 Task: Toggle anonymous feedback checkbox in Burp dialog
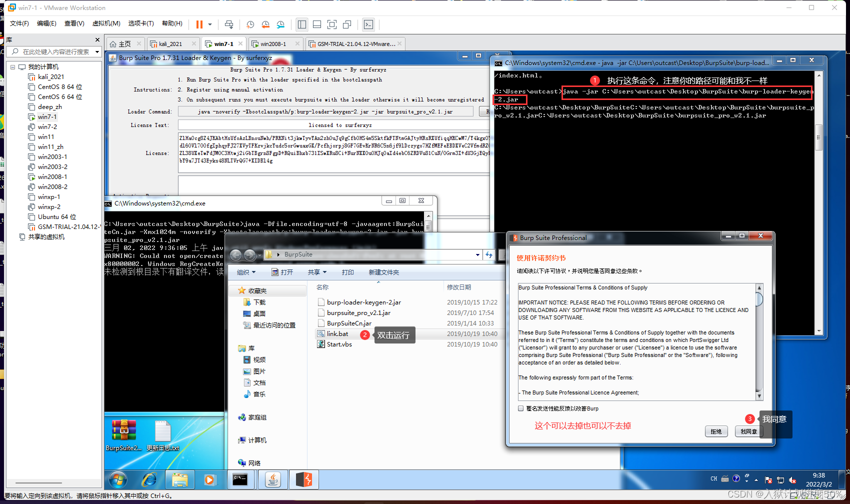coord(521,408)
